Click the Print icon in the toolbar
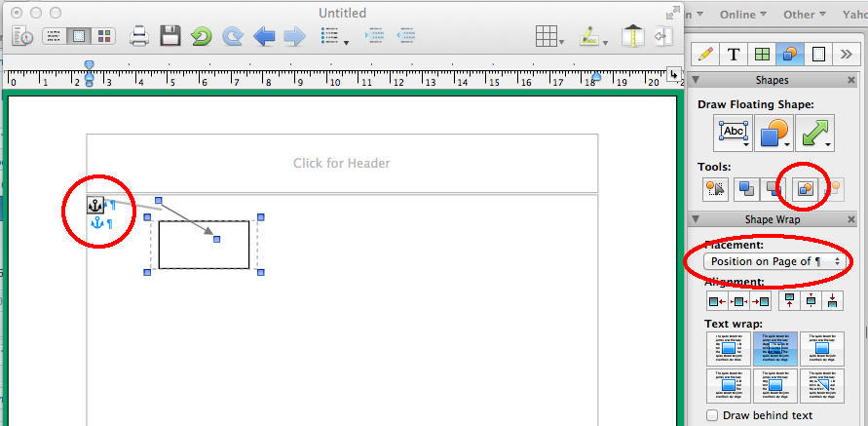This screenshot has width=868, height=426. (x=139, y=38)
